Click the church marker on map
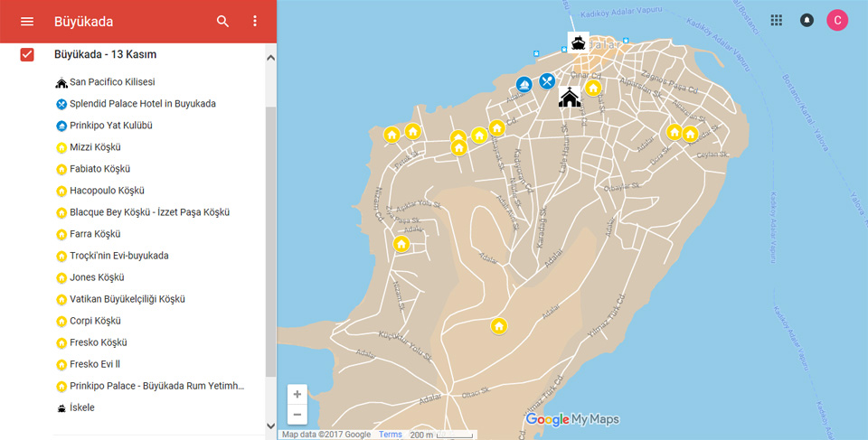The image size is (868, 440). (569, 97)
